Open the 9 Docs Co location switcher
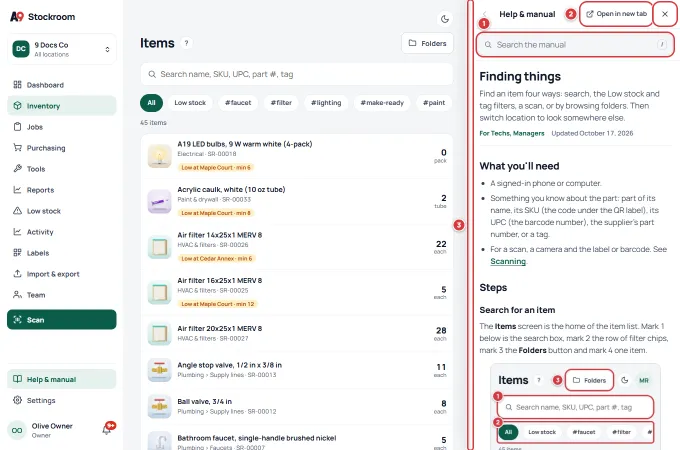Viewport: 680px width, 450px height. (62, 49)
